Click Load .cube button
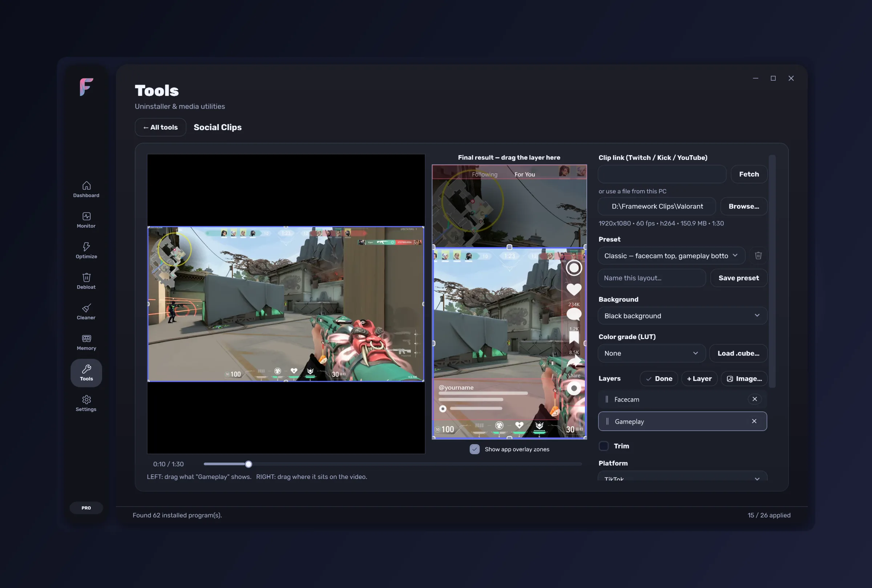Screen dimensions: 872x588 738,353
